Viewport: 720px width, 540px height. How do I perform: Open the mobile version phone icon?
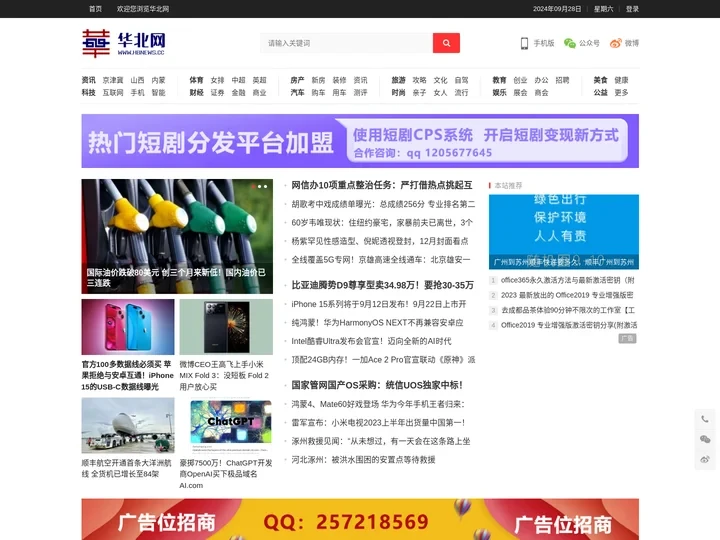click(524, 43)
